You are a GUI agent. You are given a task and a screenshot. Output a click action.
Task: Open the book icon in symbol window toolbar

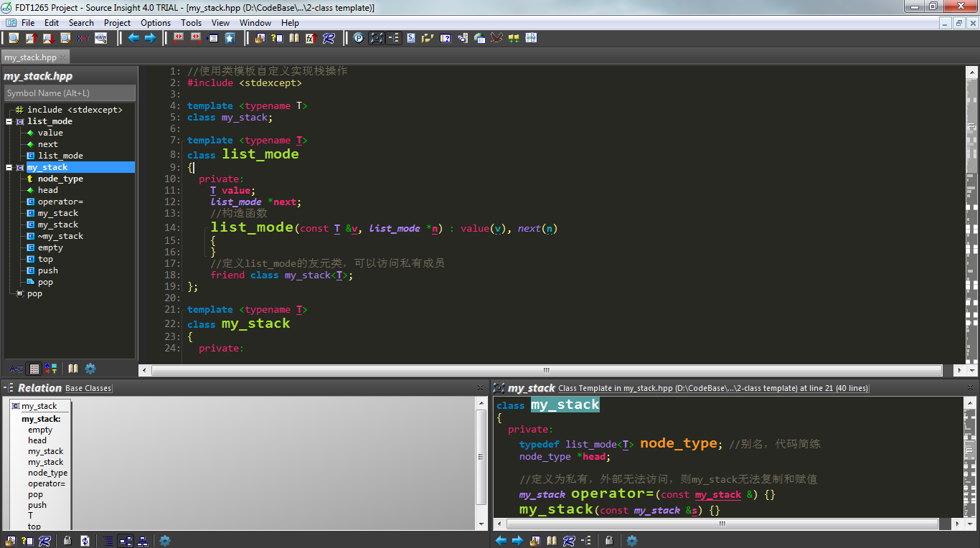[73, 369]
